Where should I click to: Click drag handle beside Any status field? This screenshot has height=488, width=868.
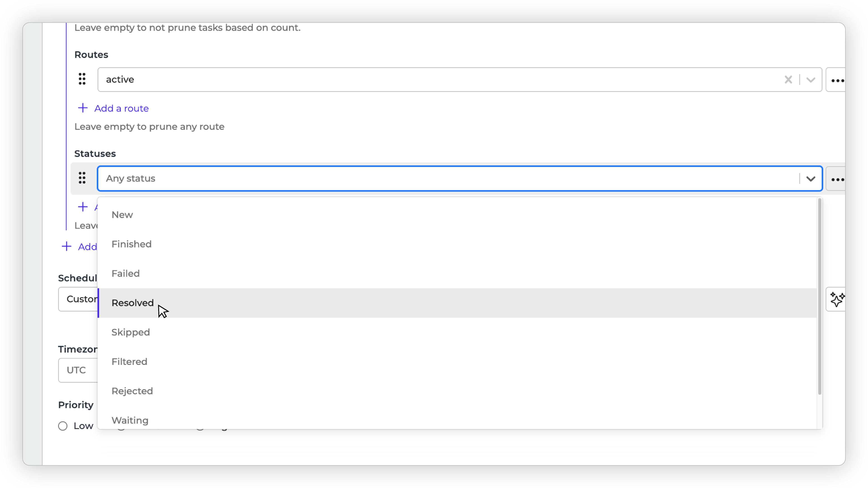tap(82, 178)
